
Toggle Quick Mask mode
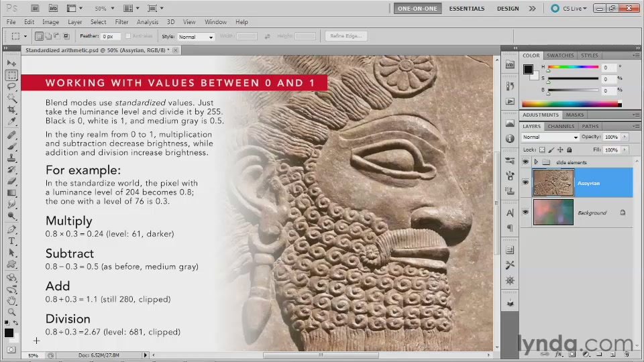[x=11, y=350]
